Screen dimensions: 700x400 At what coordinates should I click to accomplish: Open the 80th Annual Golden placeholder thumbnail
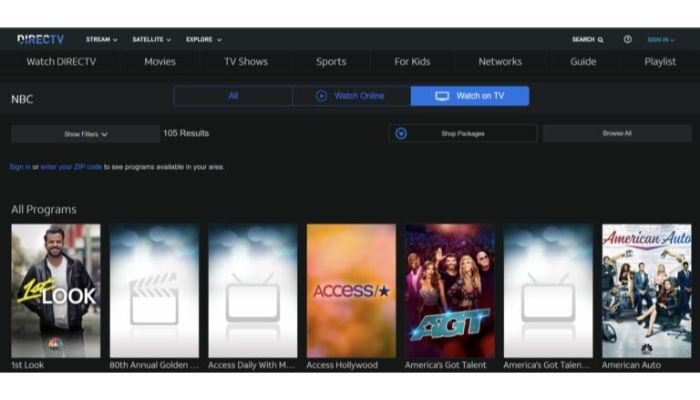154,291
